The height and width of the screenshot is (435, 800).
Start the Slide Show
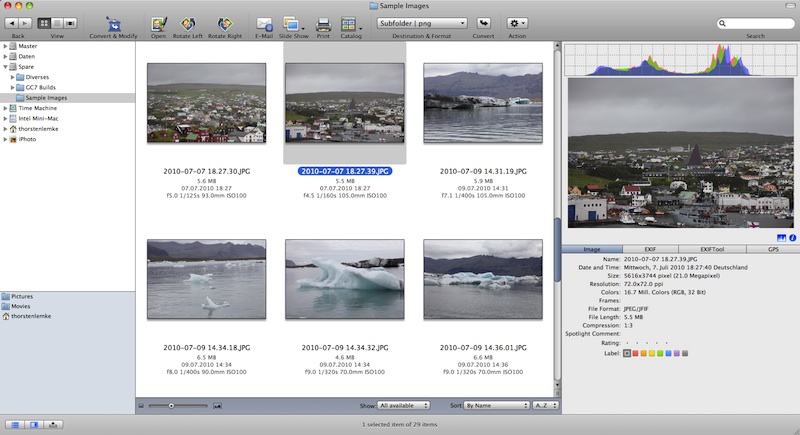click(293, 22)
